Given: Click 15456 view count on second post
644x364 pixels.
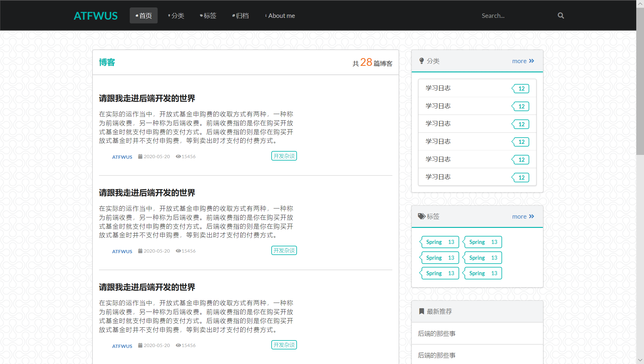Looking at the screenshot, I should [189, 251].
